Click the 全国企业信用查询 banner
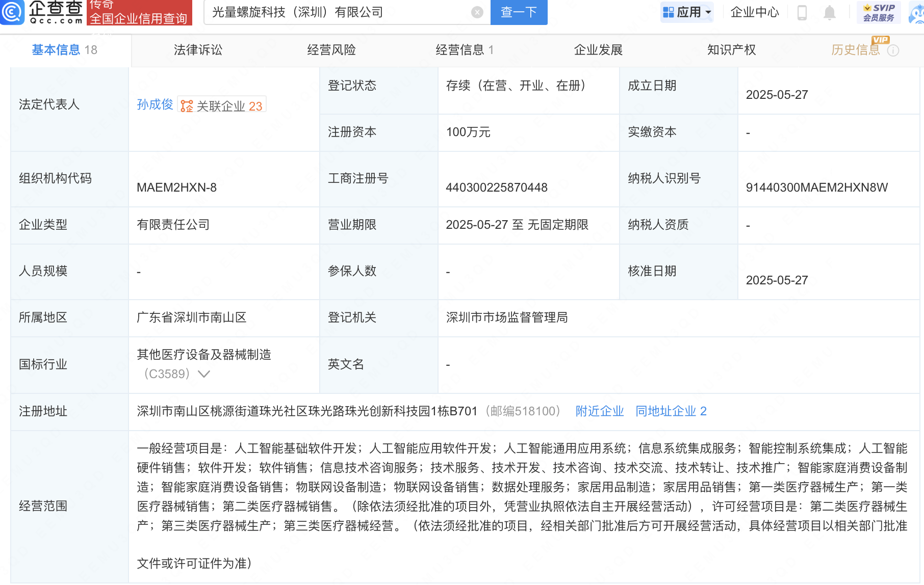The width and height of the screenshot is (924, 585). tap(139, 12)
